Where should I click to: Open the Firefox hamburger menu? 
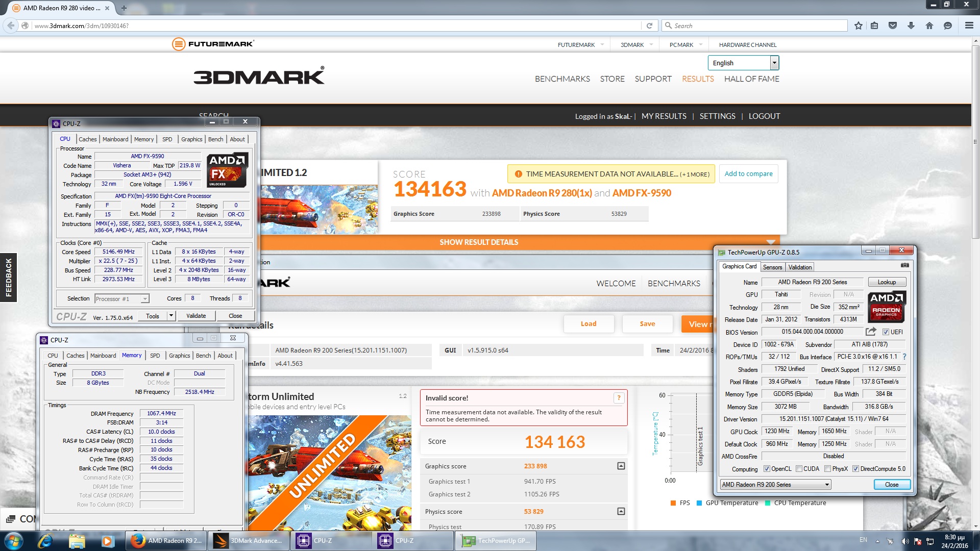pyautogui.click(x=969, y=26)
